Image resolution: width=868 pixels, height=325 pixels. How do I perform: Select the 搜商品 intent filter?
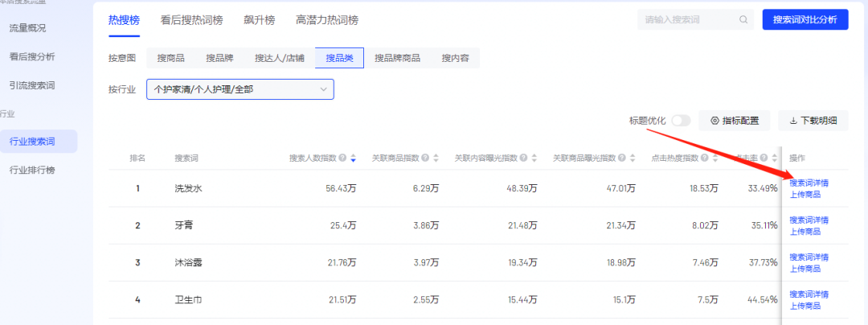(170, 58)
